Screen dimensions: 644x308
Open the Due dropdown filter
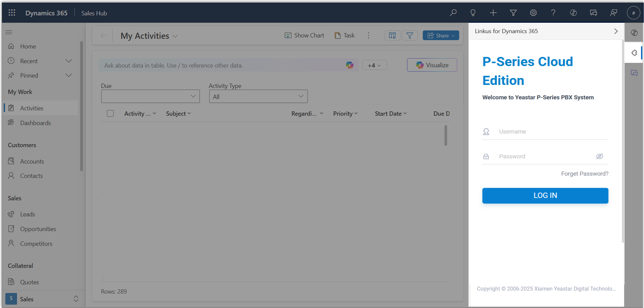pos(150,96)
